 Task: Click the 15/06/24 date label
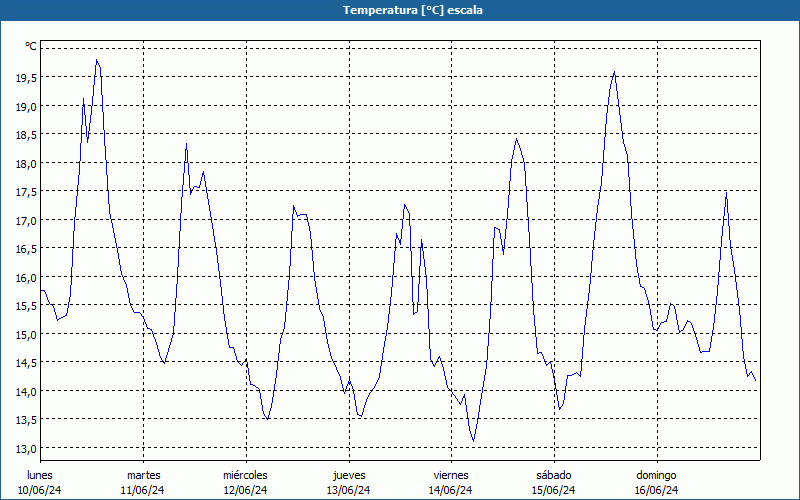coord(554,490)
